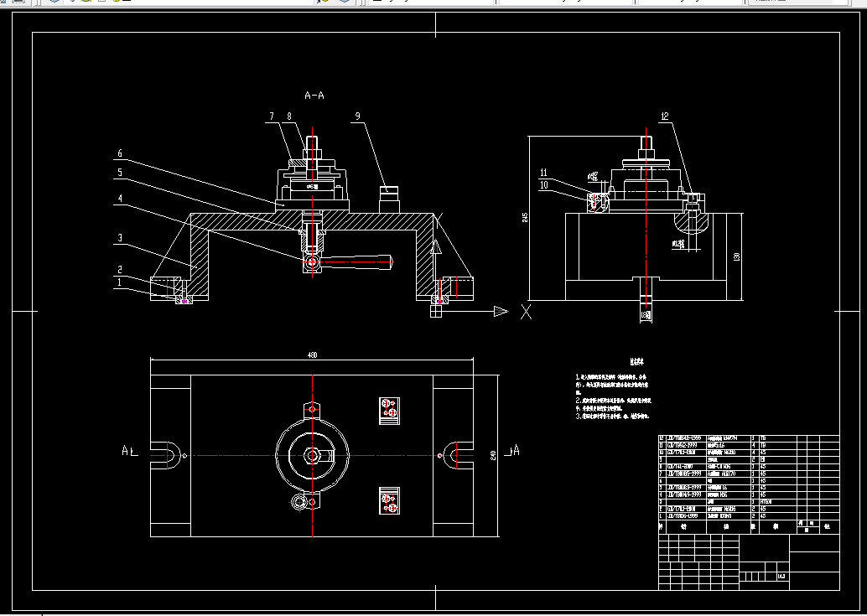Click callout number 11 in side view
This screenshot has height=616, width=867.
point(544,173)
